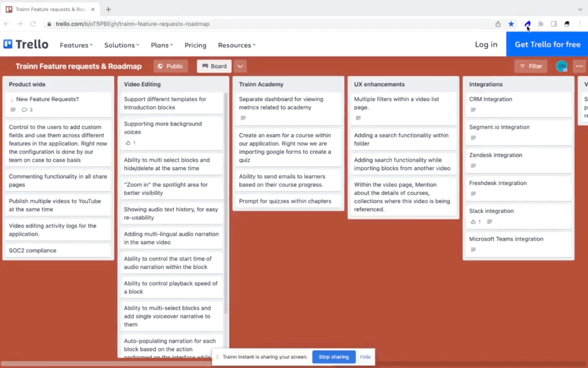Viewport: 588px width, 368px height.
Task: Click the browser forward arrow
Action: [20, 23]
